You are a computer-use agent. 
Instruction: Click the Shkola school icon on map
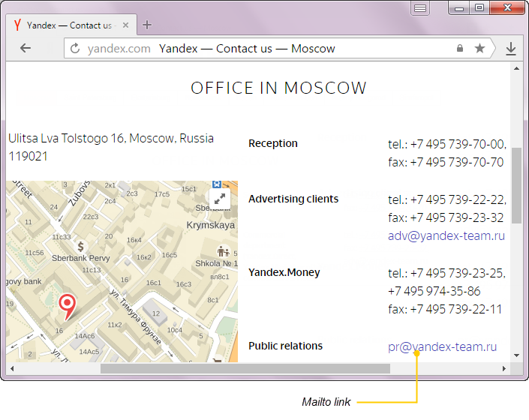point(224,251)
